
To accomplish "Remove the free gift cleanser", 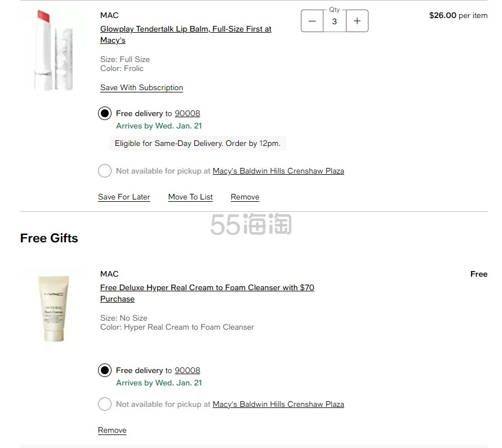I will point(112,431).
